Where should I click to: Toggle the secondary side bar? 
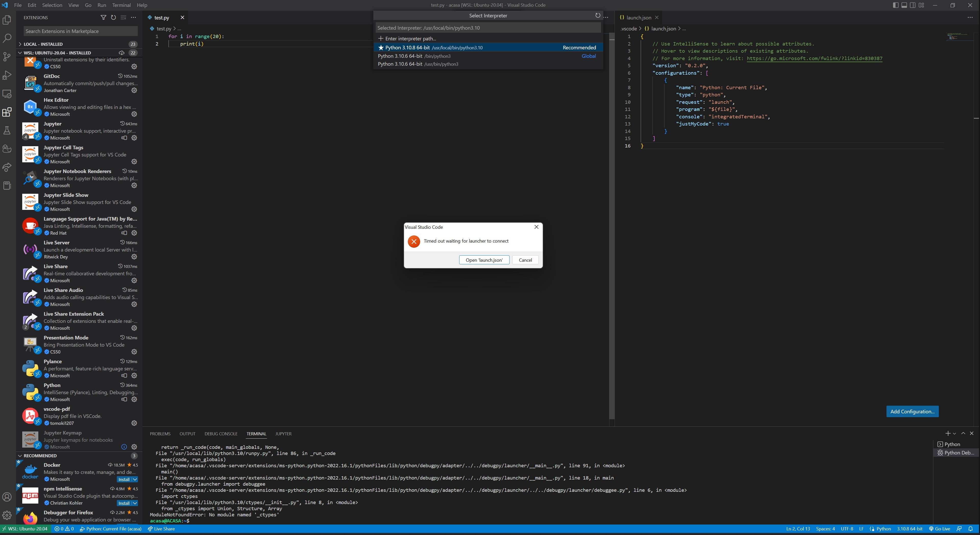(913, 5)
